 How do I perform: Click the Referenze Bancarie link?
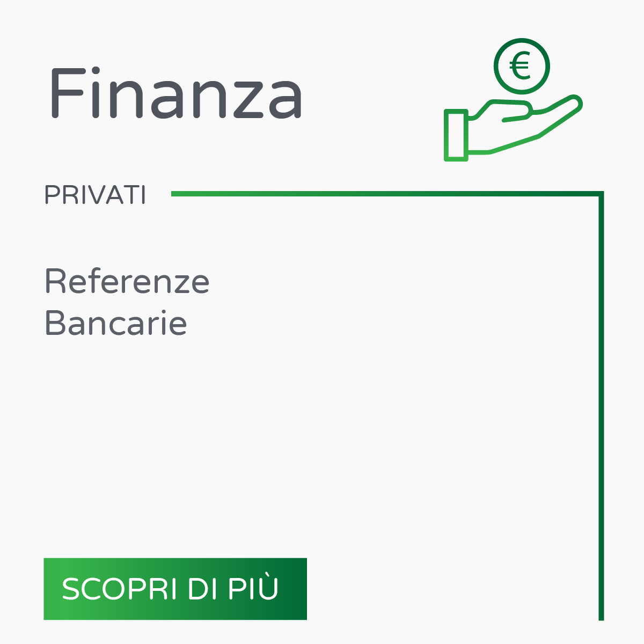(127, 302)
